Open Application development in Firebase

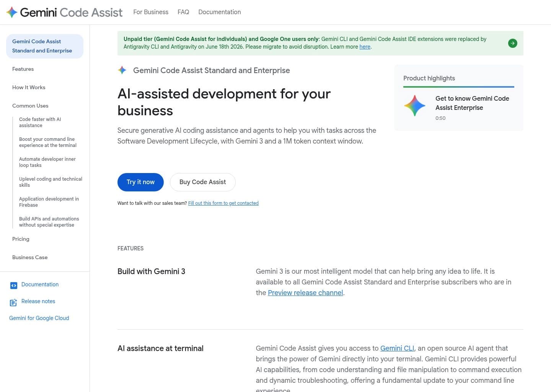[49, 202]
